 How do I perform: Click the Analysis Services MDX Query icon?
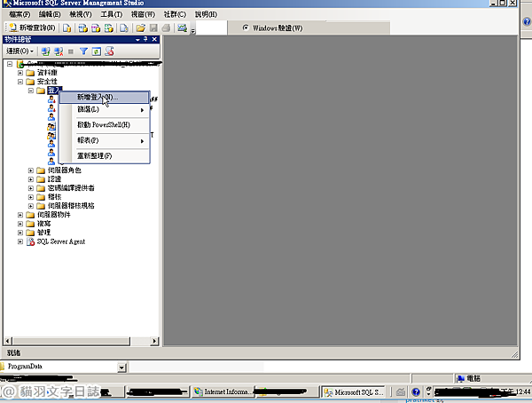pyautogui.click(x=82, y=28)
